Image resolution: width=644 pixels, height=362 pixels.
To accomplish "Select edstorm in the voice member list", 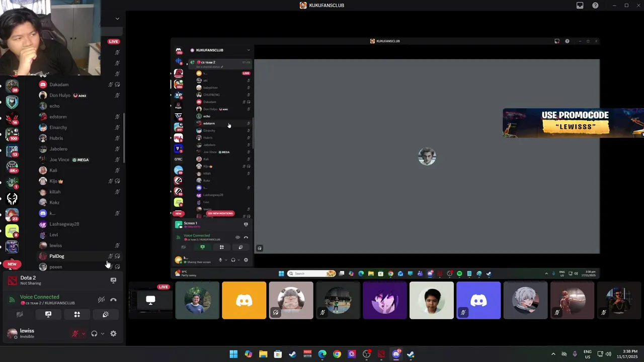I will coord(80,117).
